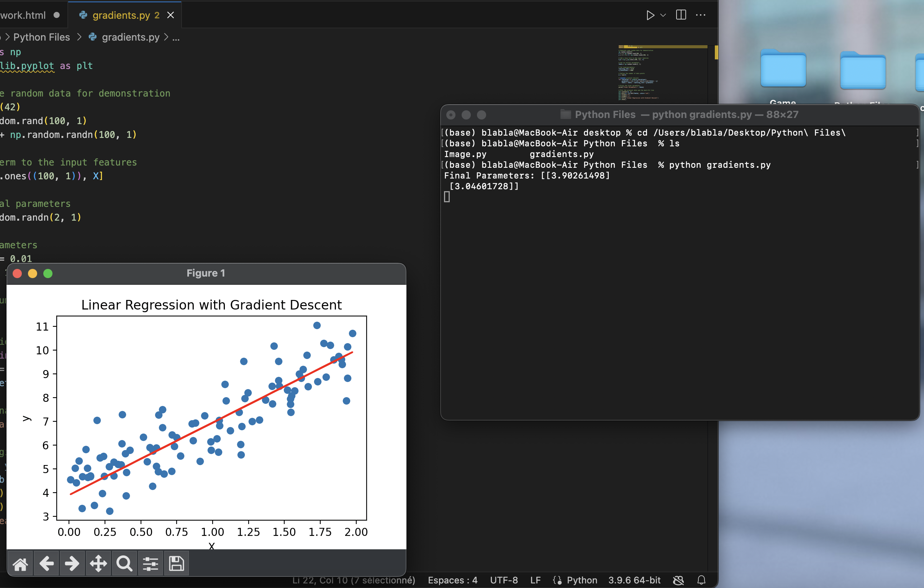Click the 'python gradients.py' command in terminal

pos(720,165)
